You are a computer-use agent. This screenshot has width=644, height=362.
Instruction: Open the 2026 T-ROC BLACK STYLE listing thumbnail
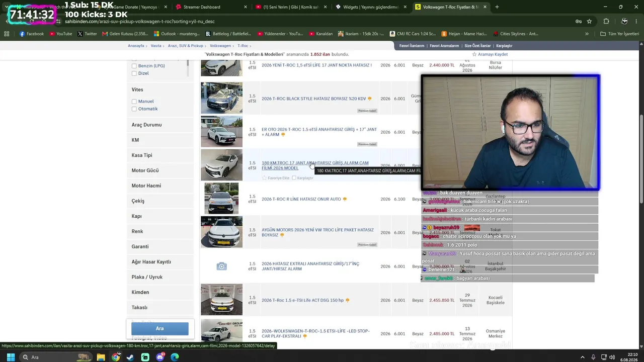pyautogui.click(x=221, y=98)
